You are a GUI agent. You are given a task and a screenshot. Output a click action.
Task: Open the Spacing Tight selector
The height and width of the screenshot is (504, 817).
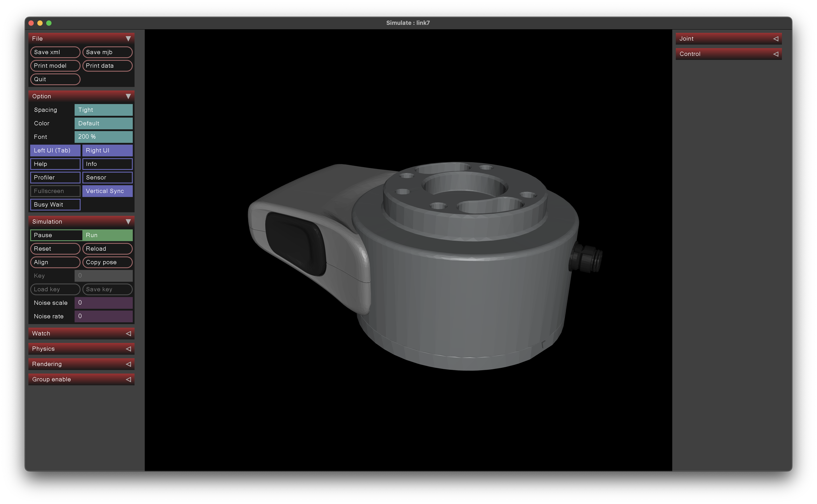coord(103,110)
